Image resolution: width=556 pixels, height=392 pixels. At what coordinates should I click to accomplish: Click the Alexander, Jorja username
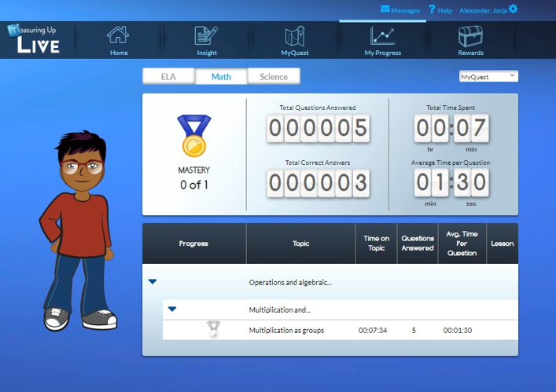coord(483,11)
